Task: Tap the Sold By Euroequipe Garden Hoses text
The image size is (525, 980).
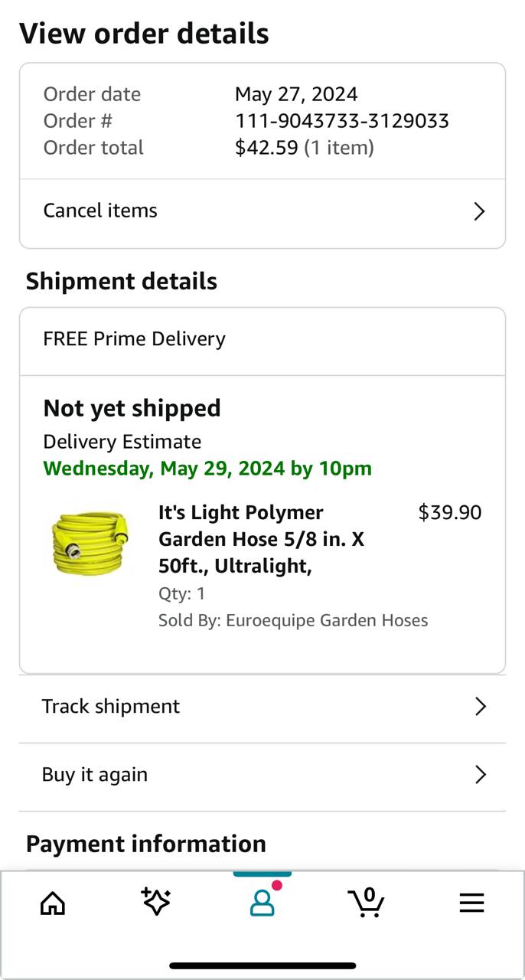Action: (x=293, y=620)
